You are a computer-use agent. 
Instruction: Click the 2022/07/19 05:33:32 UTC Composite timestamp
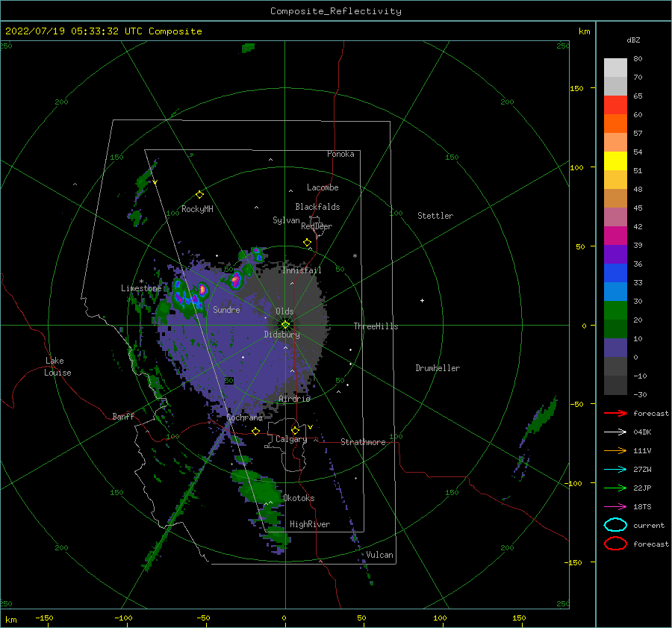(x=103, y=31)
